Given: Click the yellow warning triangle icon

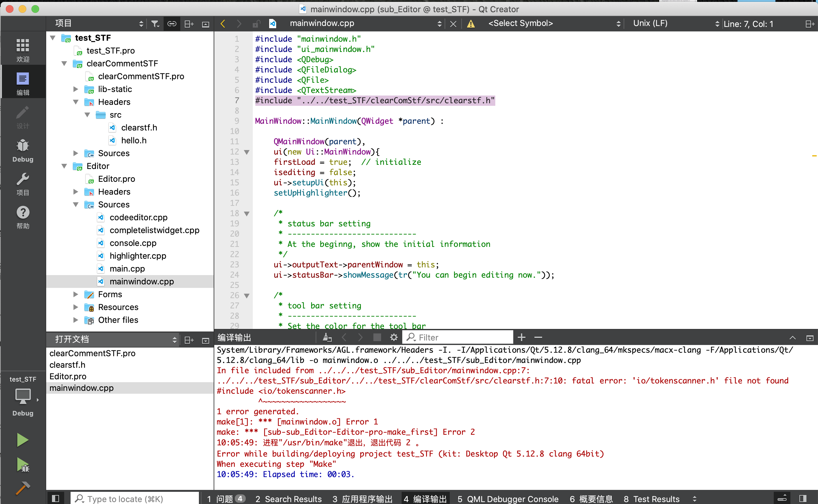Looking at the screenshot, I should coord(471,24).
